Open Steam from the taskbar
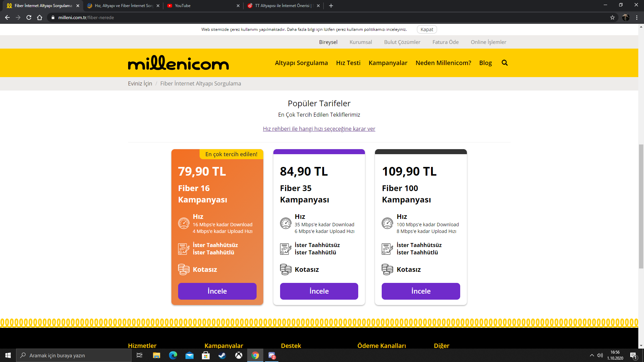 (222, 355)
